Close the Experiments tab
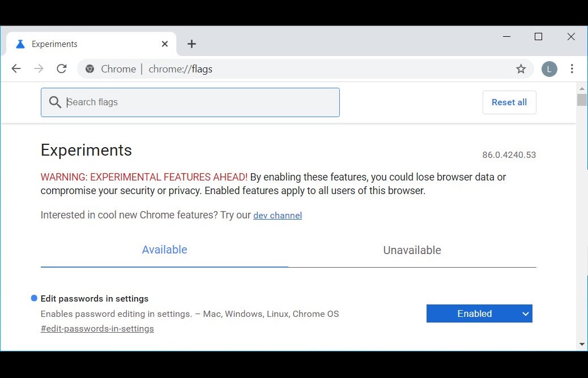The height and width of the screenshot is (378, 588). tap(165, 44)
